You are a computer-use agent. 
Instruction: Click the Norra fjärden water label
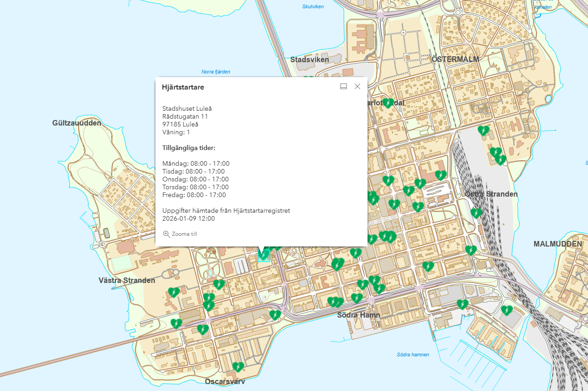click(x=216, y=72)
